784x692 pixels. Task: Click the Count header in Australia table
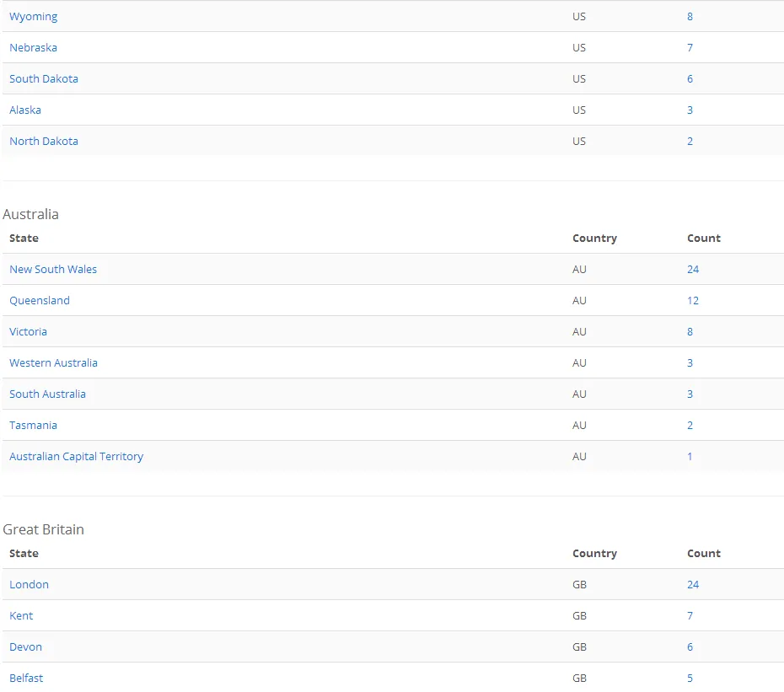(x=704, y=239)
